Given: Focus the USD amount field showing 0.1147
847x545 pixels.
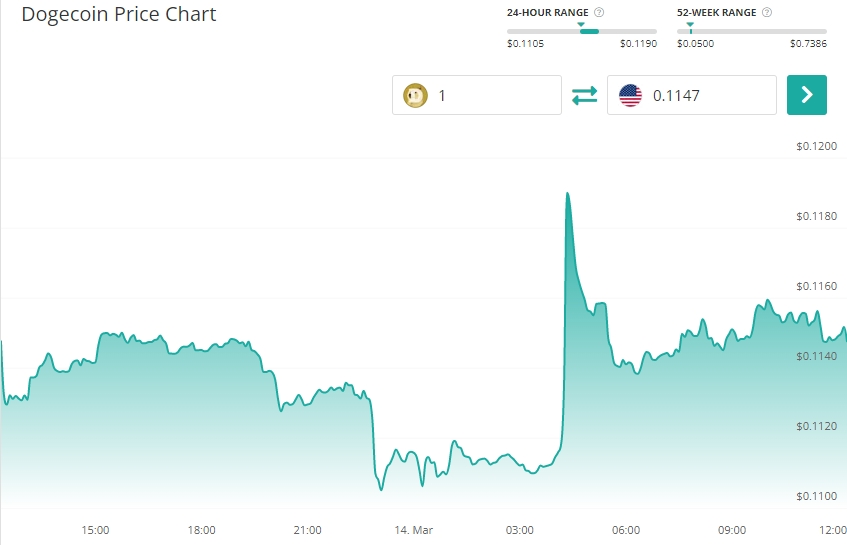Looking at the screenshot, I should click(707, 95).
